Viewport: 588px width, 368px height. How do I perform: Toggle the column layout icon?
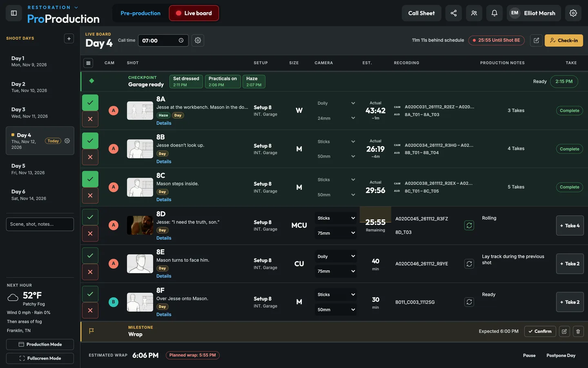(88, 63)
